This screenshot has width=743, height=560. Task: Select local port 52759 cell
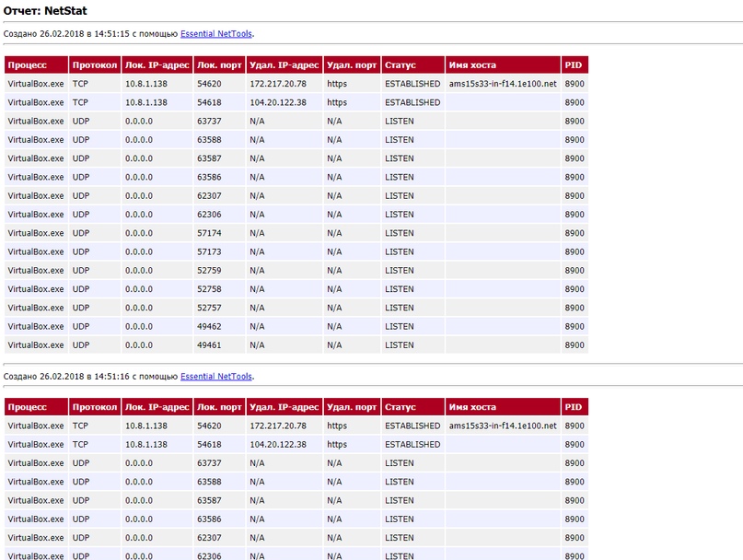tap(209, 271)
